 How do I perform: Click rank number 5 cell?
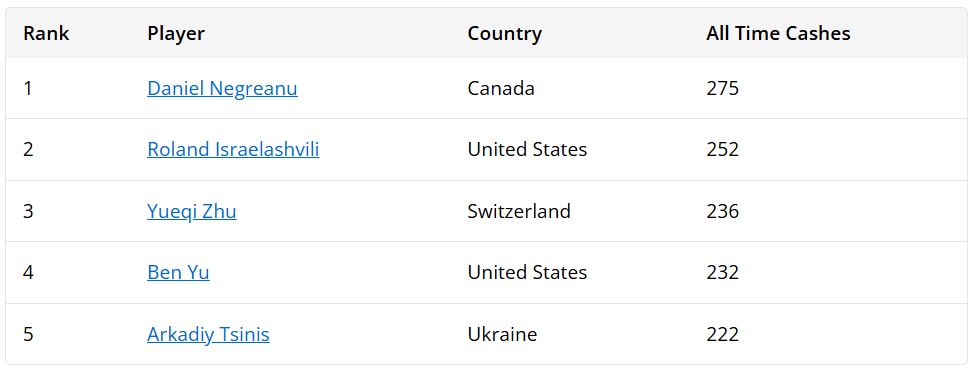[x=28, y=334]
